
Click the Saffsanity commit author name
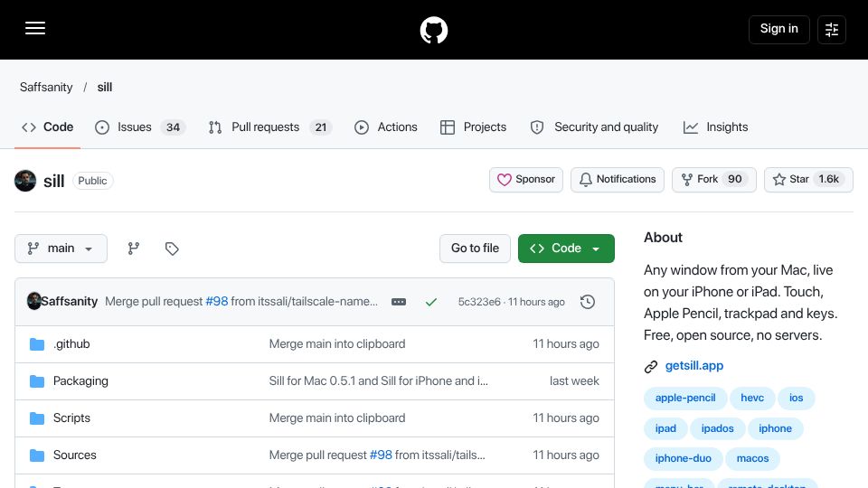pyautogui.click(x=70, y=302)
